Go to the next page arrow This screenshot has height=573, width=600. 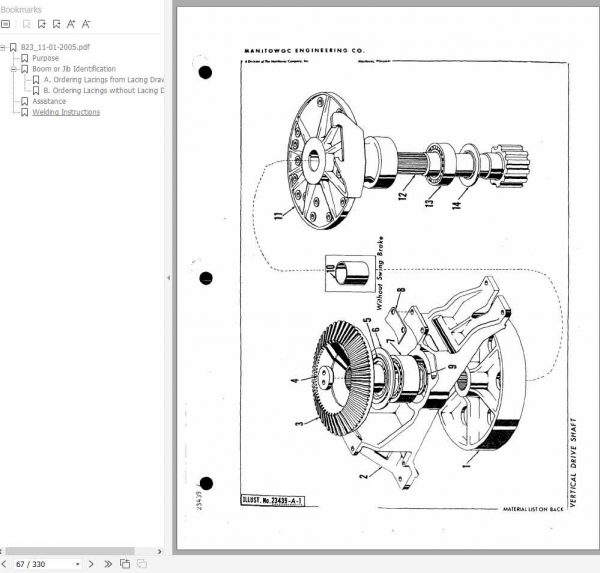(x=91, y=564)
